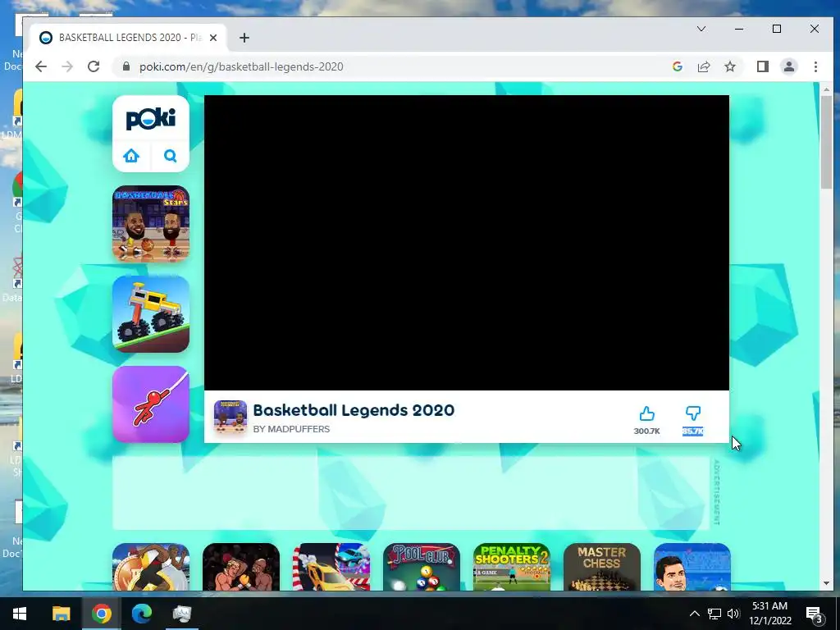The height and width of the screenshot is (630, 840).
Task: Click BY MADPUFFERS developer text
Action: tap(291, 429)
